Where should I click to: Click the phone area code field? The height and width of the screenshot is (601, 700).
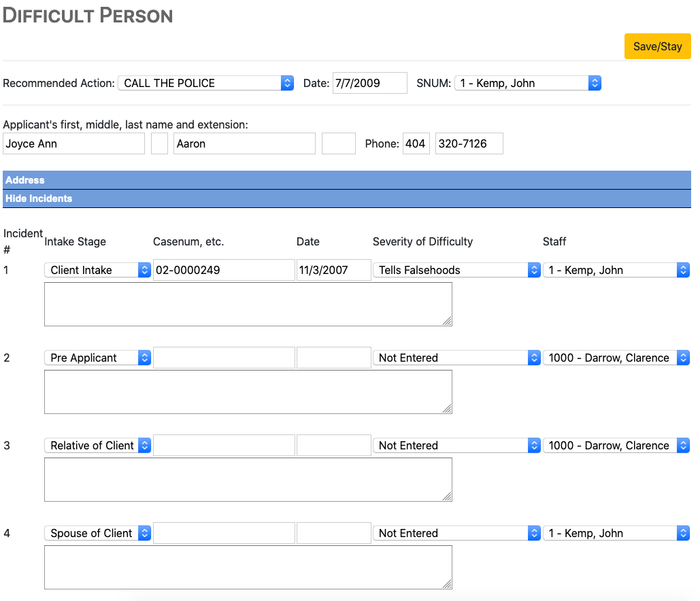tap(416, 143)
